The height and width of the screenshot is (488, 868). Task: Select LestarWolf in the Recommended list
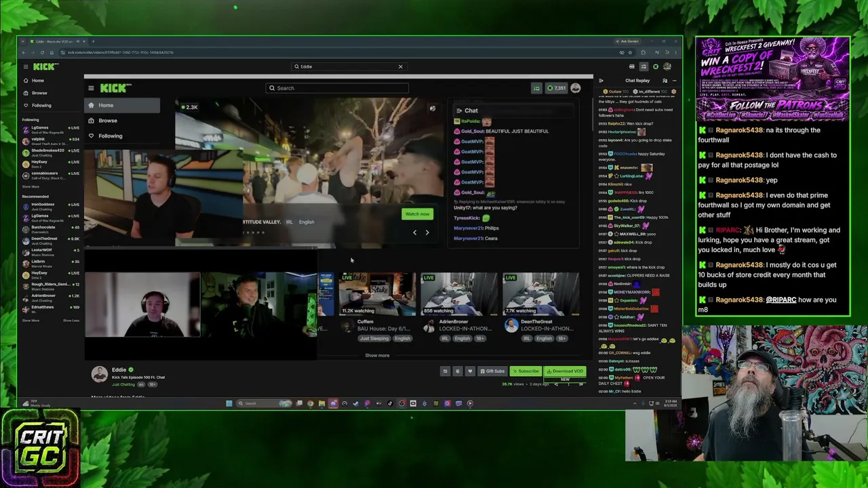51,252
